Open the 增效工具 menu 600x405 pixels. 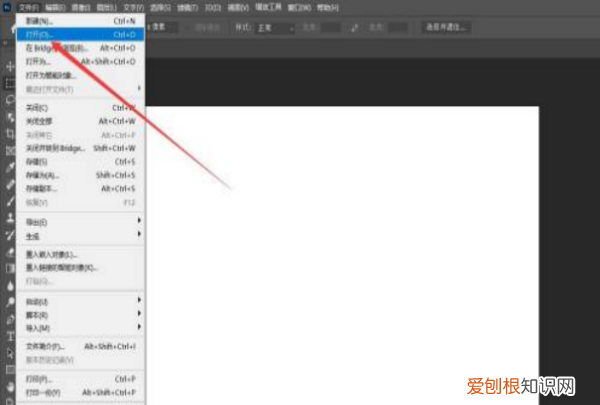268,7
